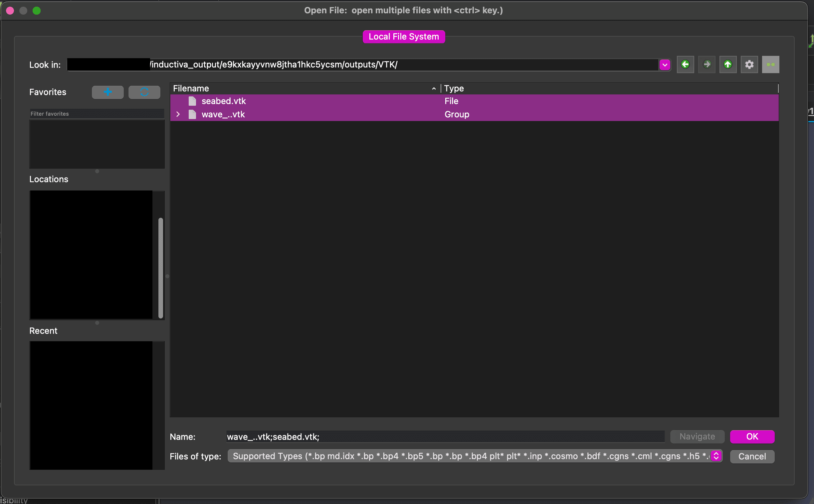Click the Files of type stepper arrows
This screenshot has width=814, height=504.
click(716, 456)
